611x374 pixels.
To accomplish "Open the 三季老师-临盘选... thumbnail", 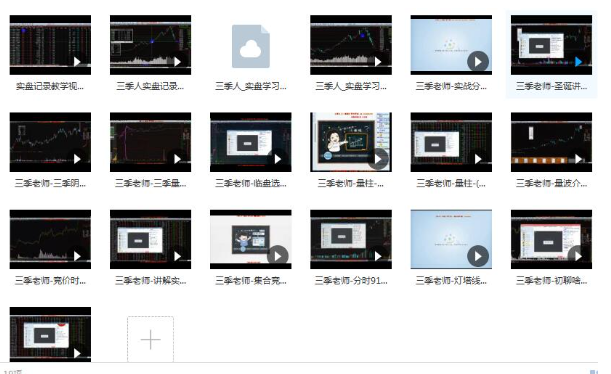I will [x=251, y=142].
